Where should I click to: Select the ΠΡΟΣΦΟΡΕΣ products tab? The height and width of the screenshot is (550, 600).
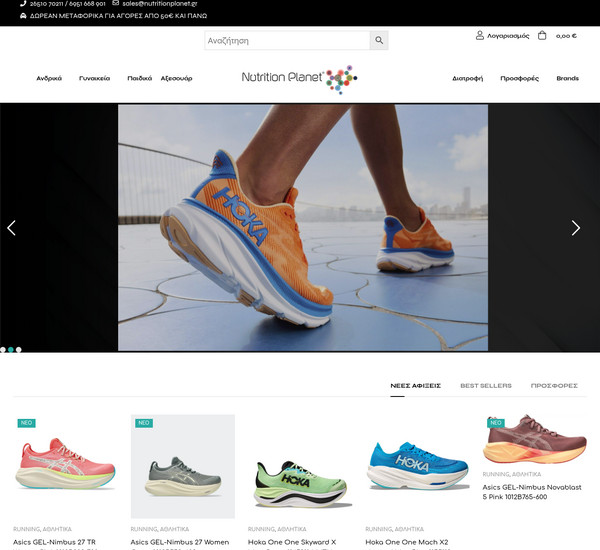(x=554, y=386)
